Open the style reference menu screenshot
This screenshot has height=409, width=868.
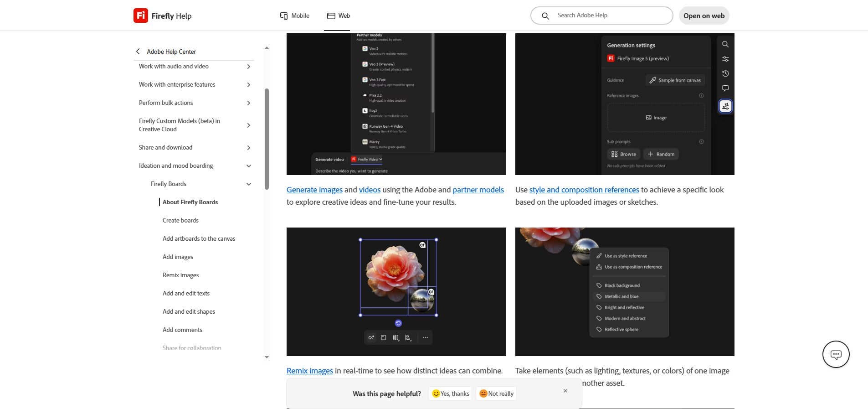(x=625, y=292)
